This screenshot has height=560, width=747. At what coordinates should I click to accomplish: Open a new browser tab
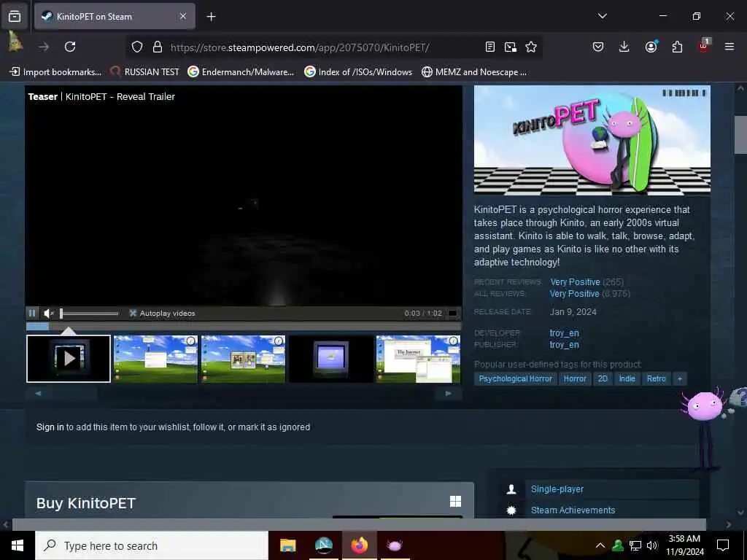click(x=211, y=17)
